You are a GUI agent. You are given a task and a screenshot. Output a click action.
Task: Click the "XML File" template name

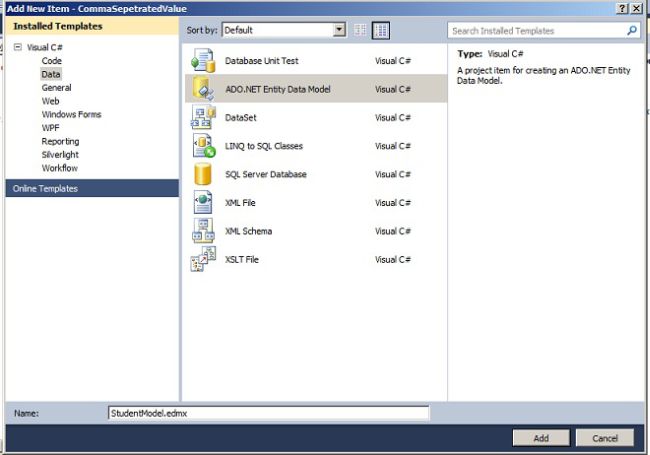click(240, 203)
